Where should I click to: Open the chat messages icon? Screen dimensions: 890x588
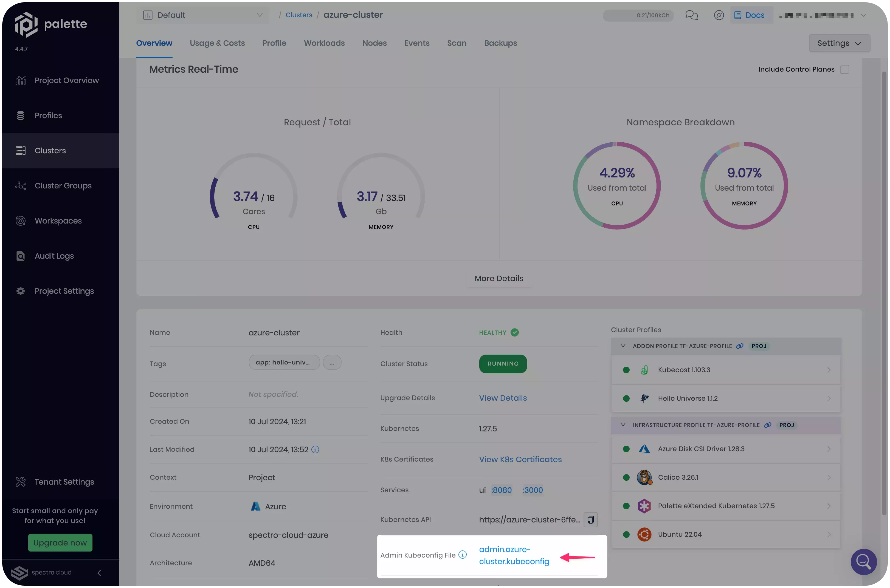pos(691,15)
